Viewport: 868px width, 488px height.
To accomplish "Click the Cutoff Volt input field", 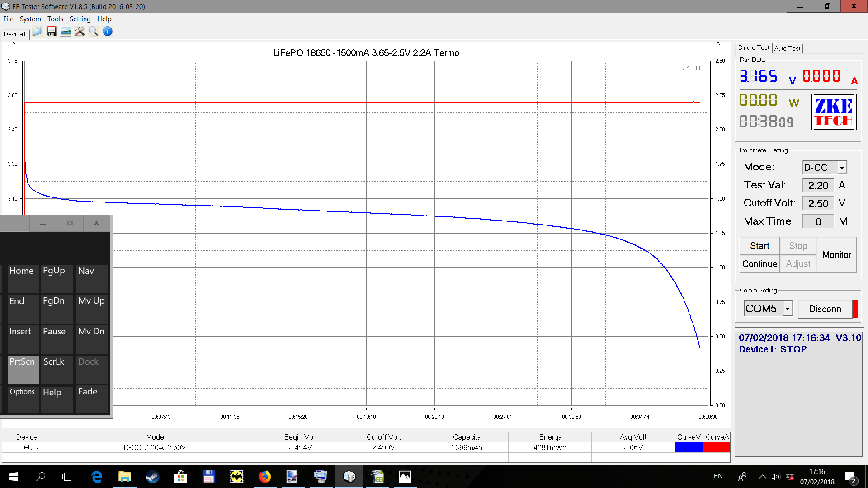I will click(818, 203).
